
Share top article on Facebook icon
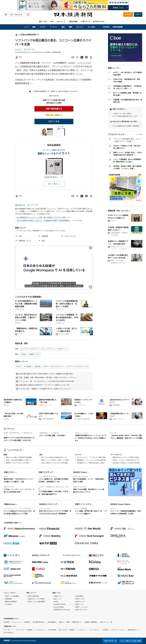[x=86, y=57]
